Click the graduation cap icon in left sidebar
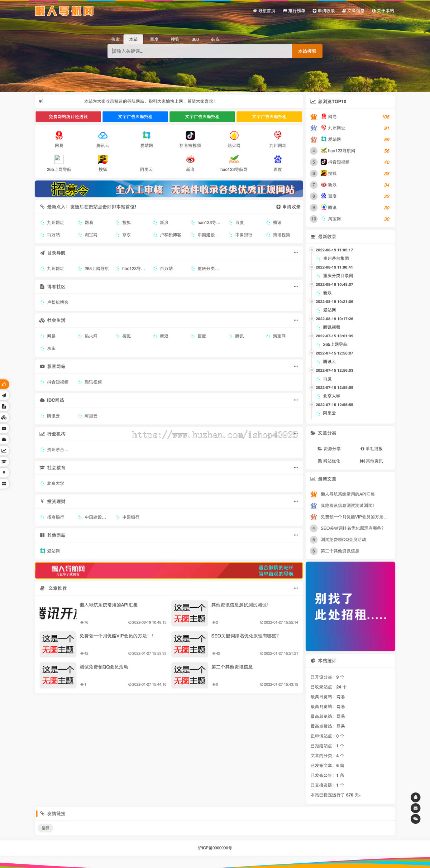This screenshot has height=868, width=430. 4,462
